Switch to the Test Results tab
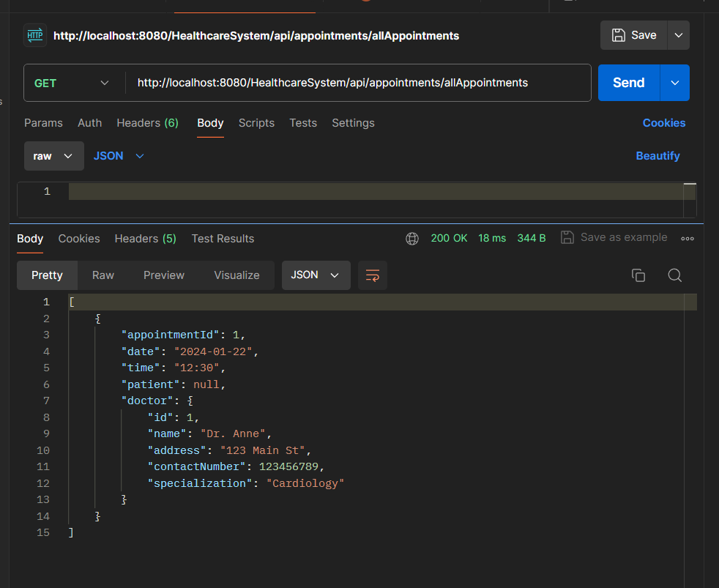The width and height of the screenshot is (719, 588). click(x=223, y=239)
